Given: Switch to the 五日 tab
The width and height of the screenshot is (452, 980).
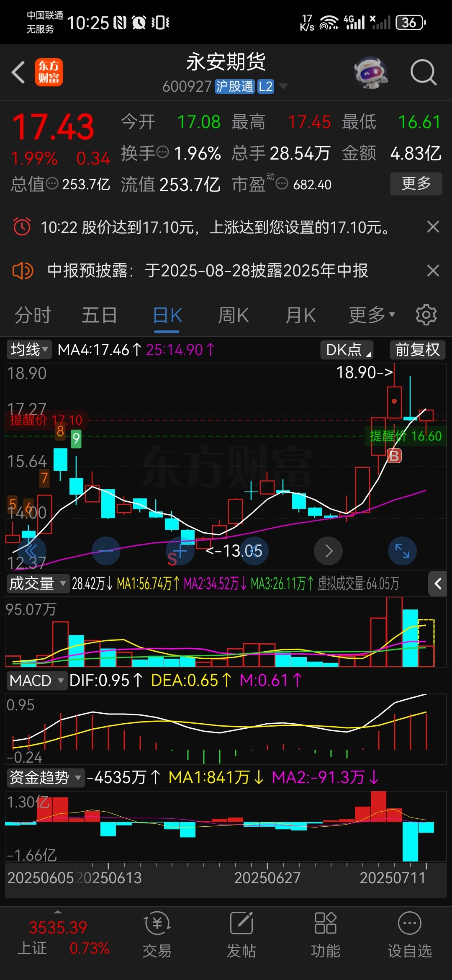Looking at the screenshot, I should tap(99, 315).
